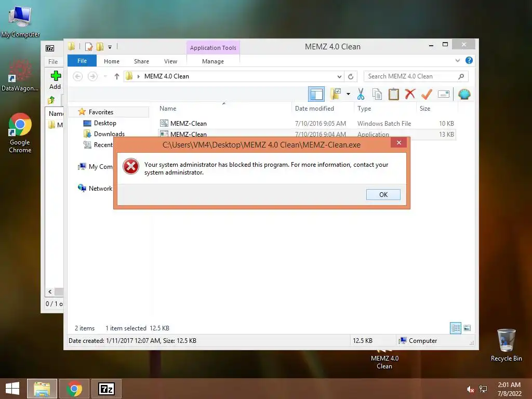
Task: Toggle the navigation pane layout button
Action: [x=316, y=94]
